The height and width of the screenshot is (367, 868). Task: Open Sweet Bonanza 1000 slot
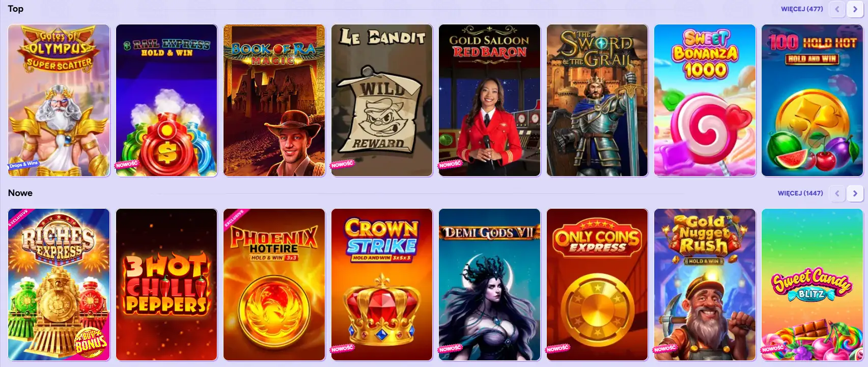pyautogui.click(x=705, y=100)
